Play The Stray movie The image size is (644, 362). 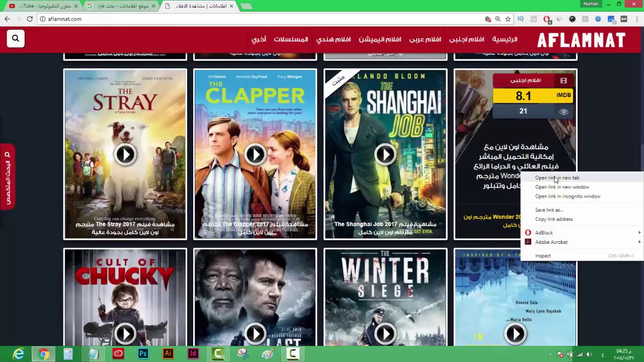point(125,154)
